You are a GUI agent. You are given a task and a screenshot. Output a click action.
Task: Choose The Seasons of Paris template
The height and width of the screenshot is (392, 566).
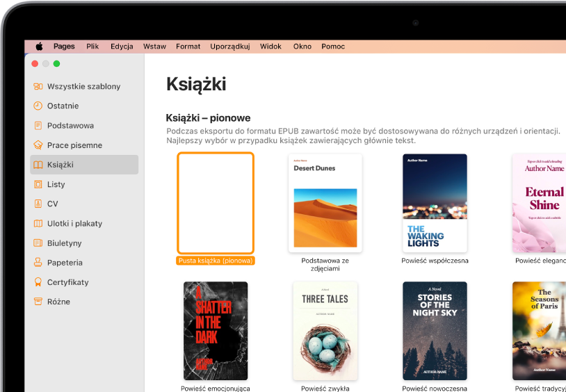click(540, 331)
